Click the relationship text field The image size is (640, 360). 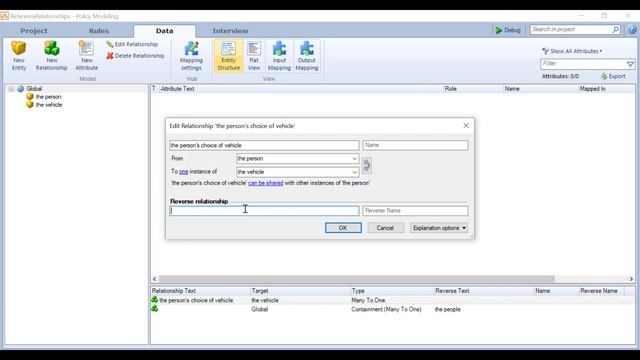pos(264,145)
